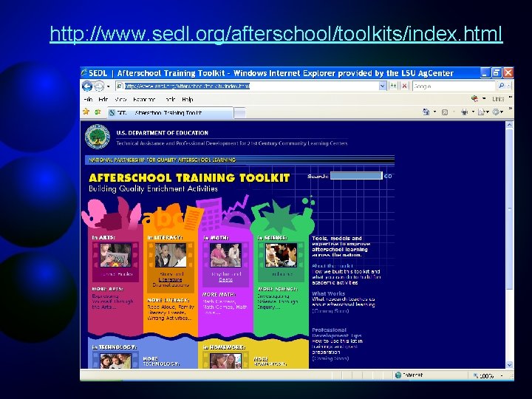Screen dimensions: 532x399
Task: Click into the Google search box
Action: (454, 86)
